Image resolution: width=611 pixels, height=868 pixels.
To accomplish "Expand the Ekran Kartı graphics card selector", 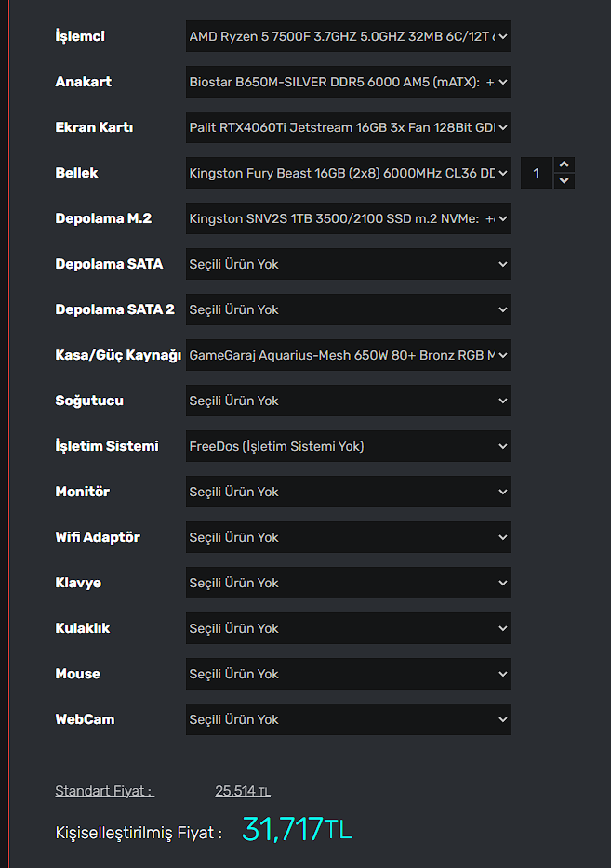I will pyautogui.click(x=348, y=127).
